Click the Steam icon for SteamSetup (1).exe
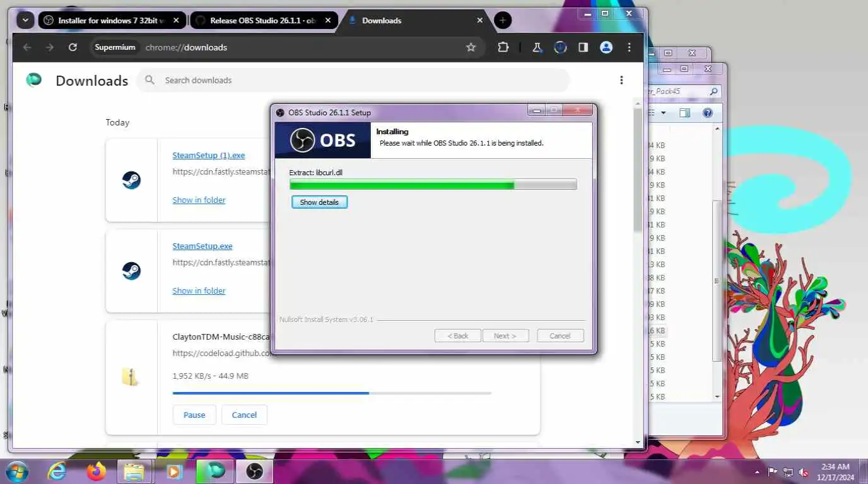Image resolution: width=868 pixels, height=484 pixels. [131, 180]
